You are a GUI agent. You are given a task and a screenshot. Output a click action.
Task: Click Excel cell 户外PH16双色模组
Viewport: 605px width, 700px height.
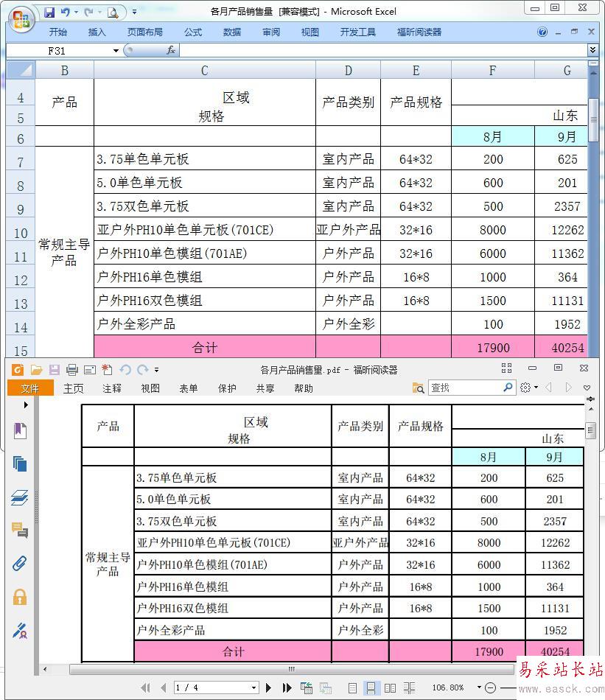coord(205,301)
